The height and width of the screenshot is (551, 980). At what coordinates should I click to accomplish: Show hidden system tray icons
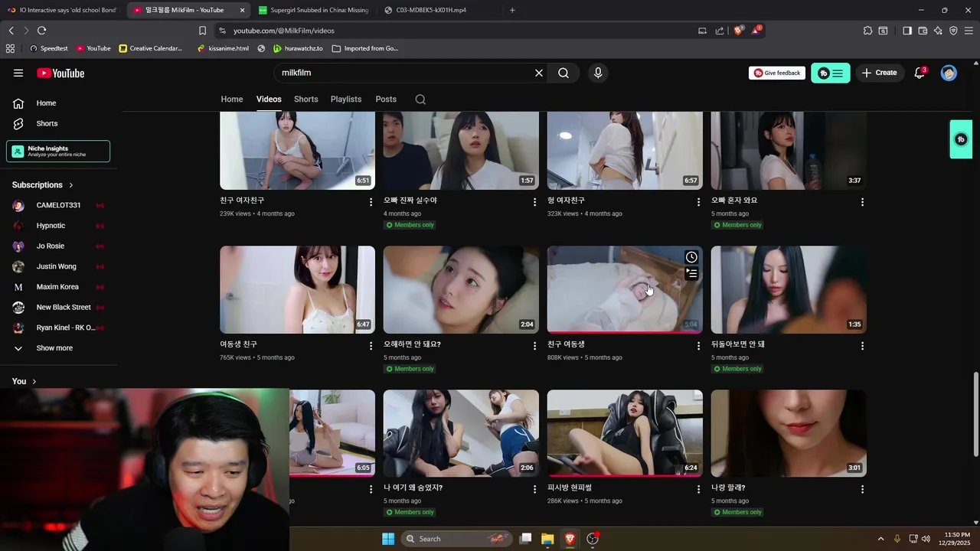point(880,539)
